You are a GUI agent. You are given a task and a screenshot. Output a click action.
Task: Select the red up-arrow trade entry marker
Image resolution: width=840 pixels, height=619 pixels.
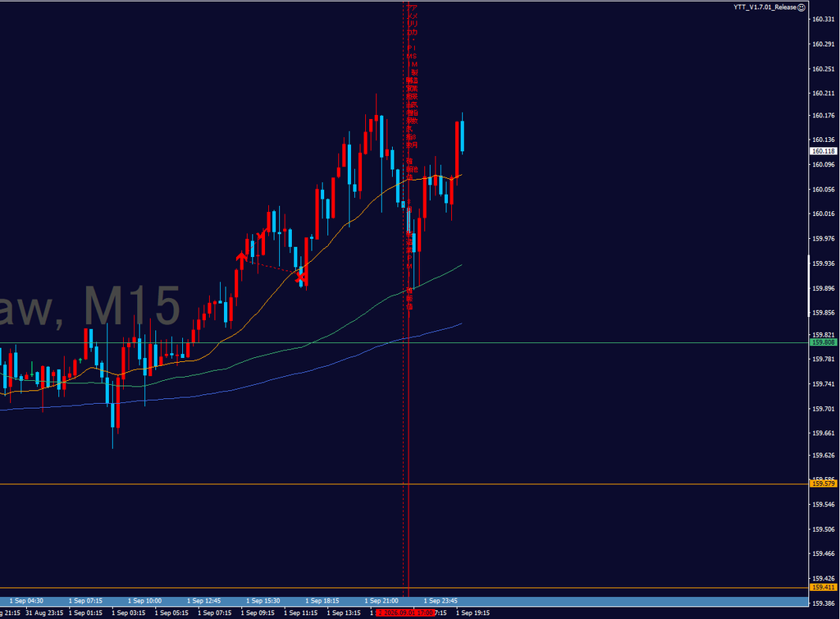[x=242, y=260]
